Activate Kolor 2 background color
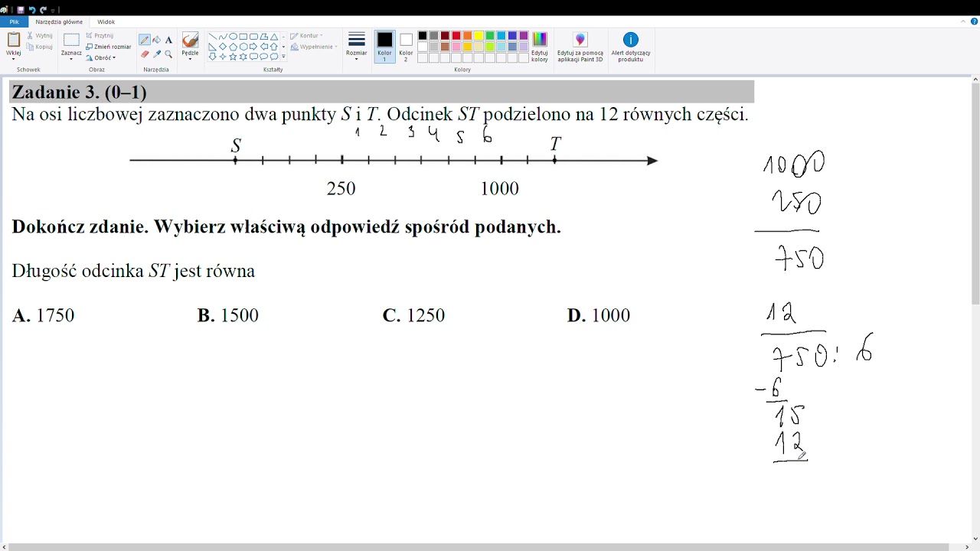This screenshot has width=980, height=551. point(406,47)
